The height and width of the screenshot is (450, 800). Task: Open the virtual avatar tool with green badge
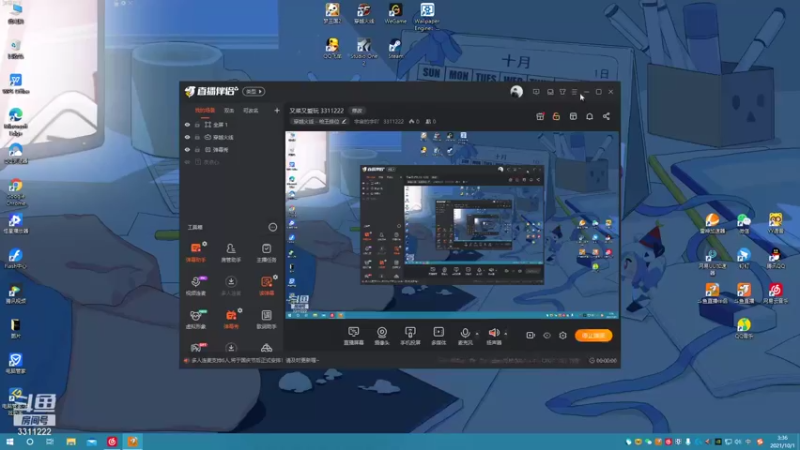click(x=195, y=318)
